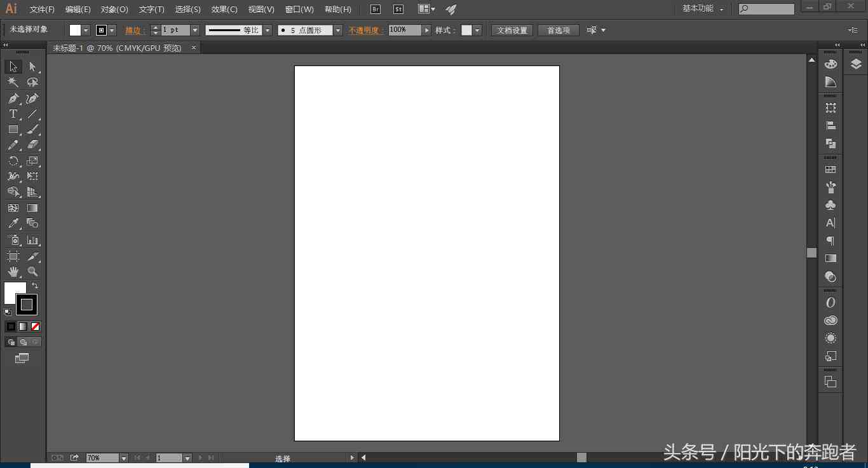Enable Draw Normal mode
Viewport: 868px width, 468px height.
click(x=11, y=342)
